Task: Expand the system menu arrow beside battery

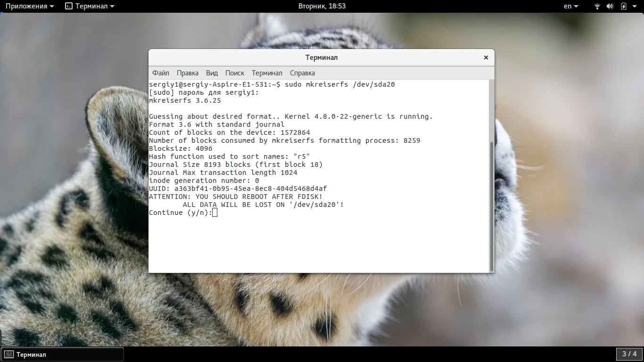Action: (635, 6)
